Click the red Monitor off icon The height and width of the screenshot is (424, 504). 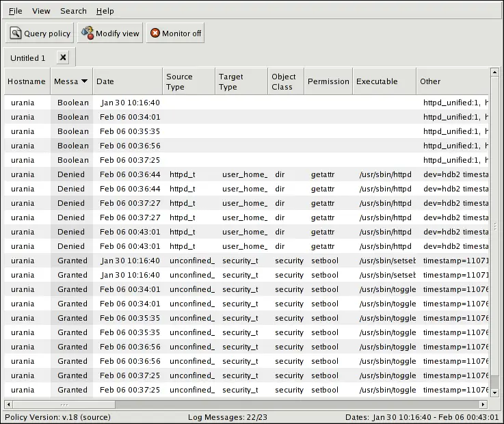pos(155,34)
